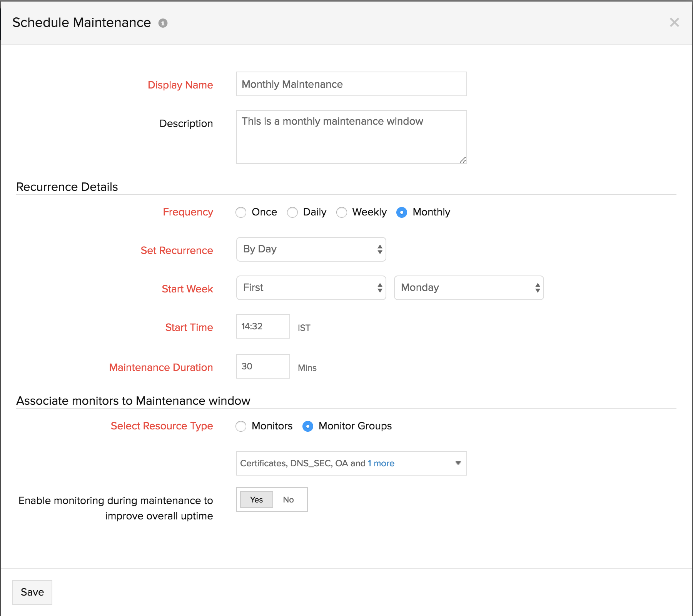Click the Start Time field
The image size is (693, 616).
tap(263, 326)
